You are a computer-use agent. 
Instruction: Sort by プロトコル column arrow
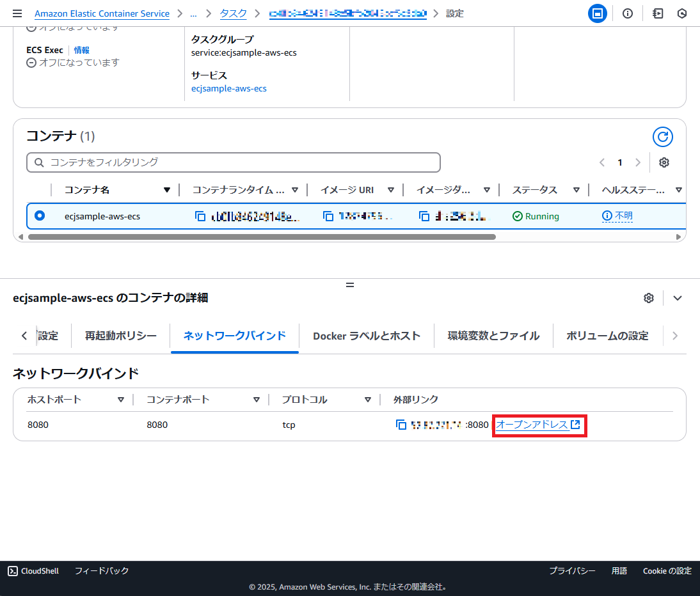pyautogui.click(x=367, y=400)
